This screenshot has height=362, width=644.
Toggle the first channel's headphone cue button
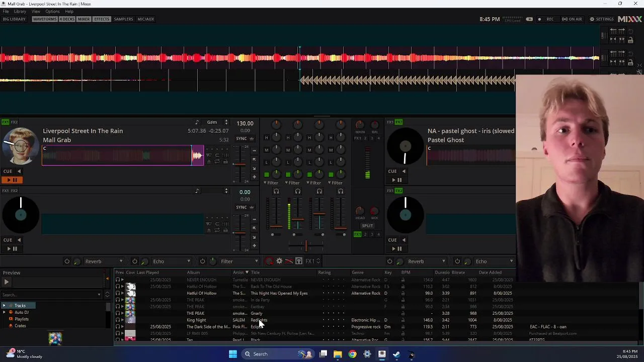pos(276,191)
